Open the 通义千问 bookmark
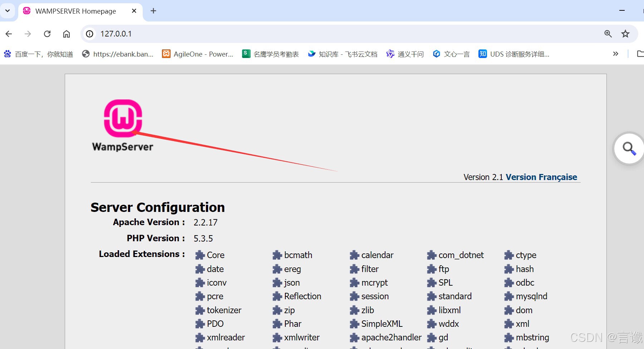This screenshot has height=349, width=644. (x=405, y=54)
